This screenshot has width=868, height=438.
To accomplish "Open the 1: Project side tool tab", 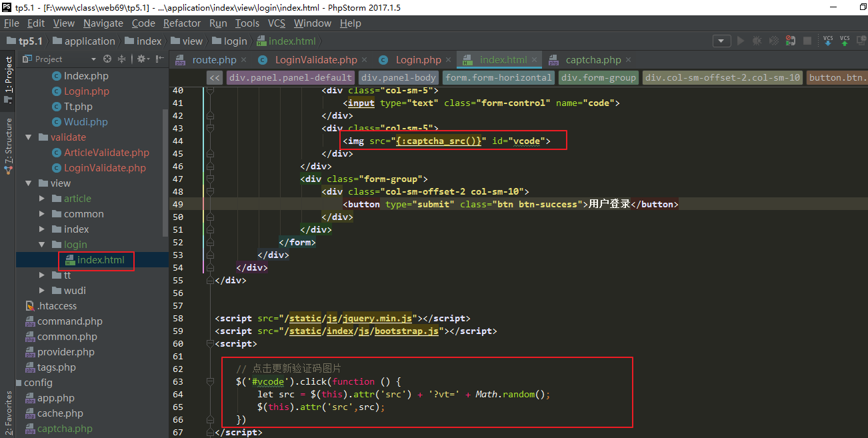I will (8, 79).
